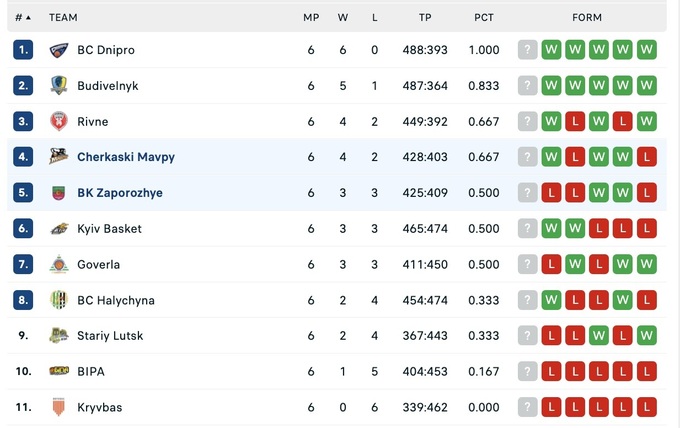Sort standings by the TP header
The image size is (680, 428).
click(x=425, y=17)
